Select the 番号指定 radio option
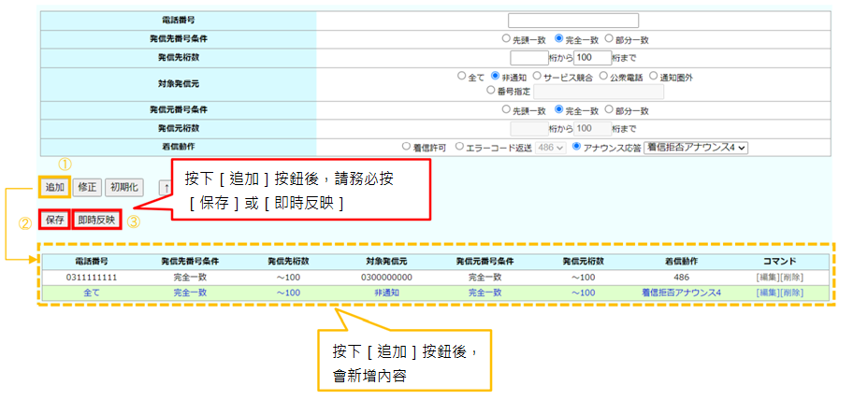The image size is (868, 400). (492, 92)
